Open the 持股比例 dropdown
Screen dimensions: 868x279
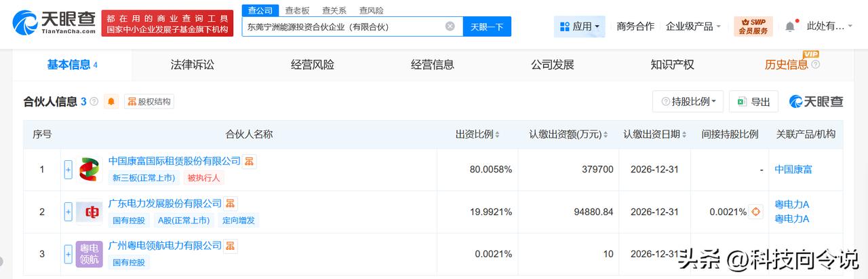688,101
